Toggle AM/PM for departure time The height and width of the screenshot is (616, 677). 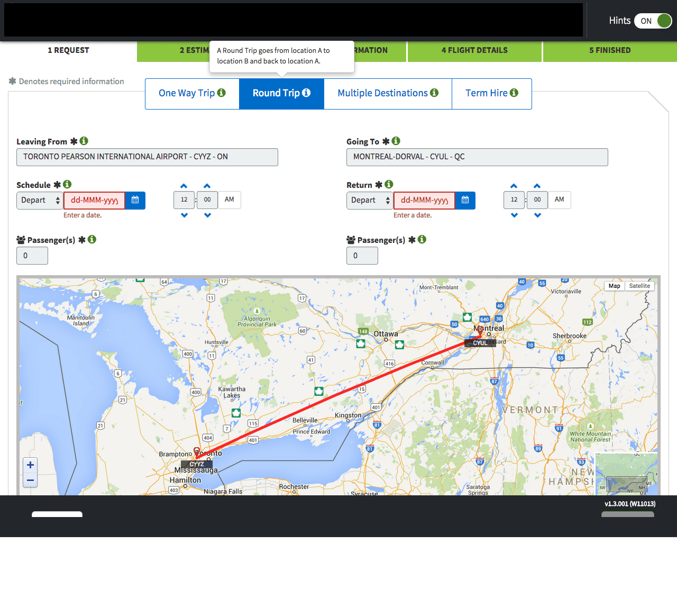click(229, 200)
